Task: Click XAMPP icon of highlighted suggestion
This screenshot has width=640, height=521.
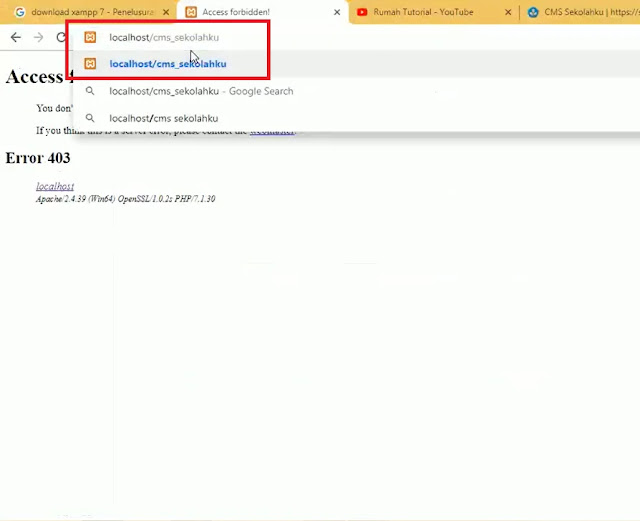Action: [x=90, y=64]
